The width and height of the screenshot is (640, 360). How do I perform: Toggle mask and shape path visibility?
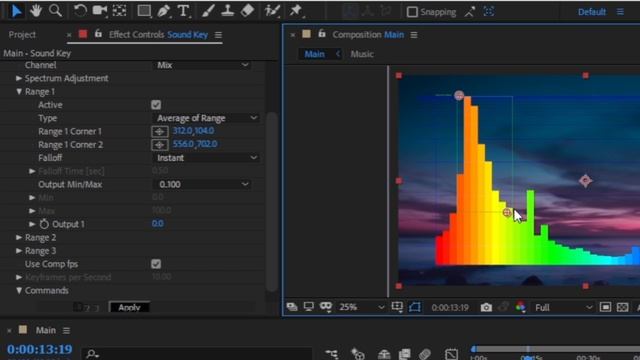pos(415,307)
